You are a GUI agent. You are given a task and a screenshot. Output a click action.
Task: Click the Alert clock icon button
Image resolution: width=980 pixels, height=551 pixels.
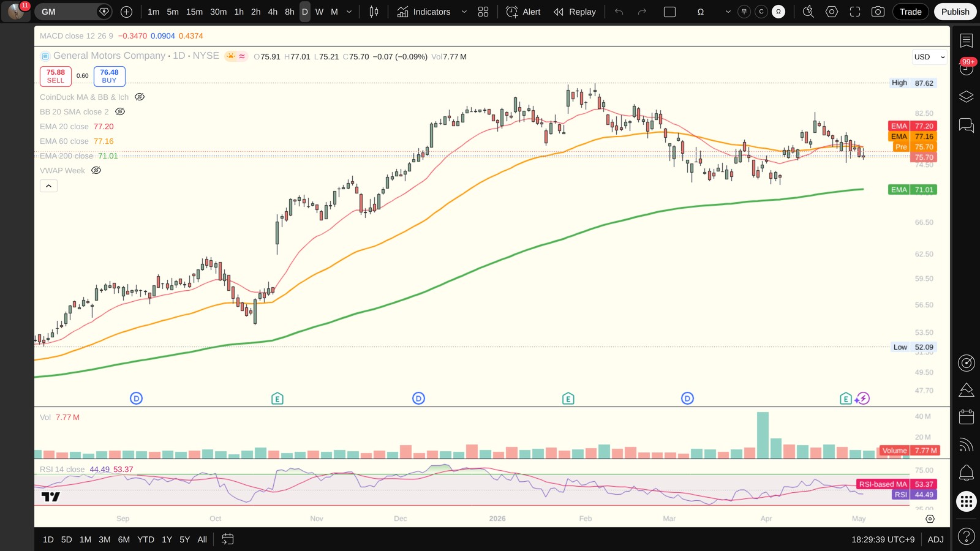524,12
